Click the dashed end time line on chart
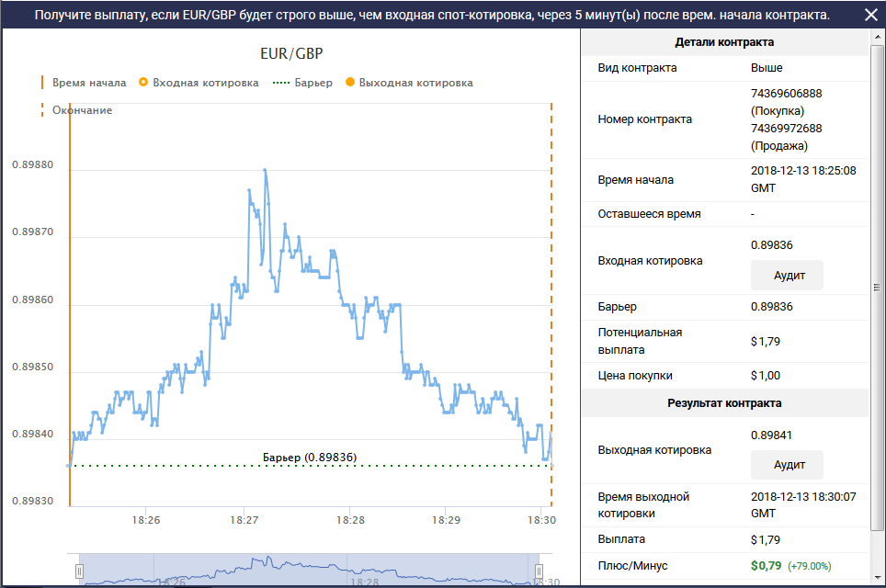Screen dimensions: 886x588 click(x=551, y=305)
